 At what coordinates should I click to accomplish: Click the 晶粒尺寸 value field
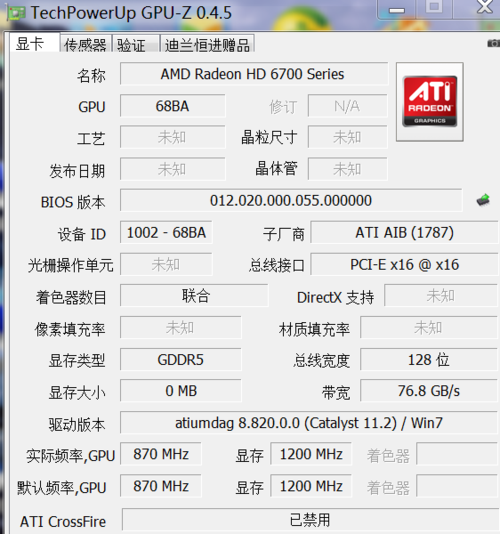coord(347,137)
